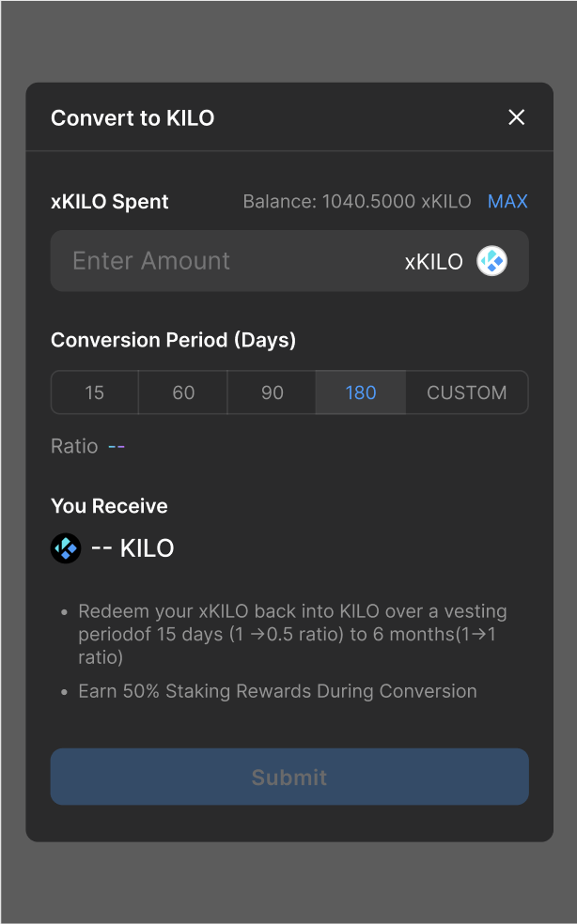Select the 60 days conversion period
Image resolution: width=577 pixels, height=924 pixels.
[x=183, y=393]
